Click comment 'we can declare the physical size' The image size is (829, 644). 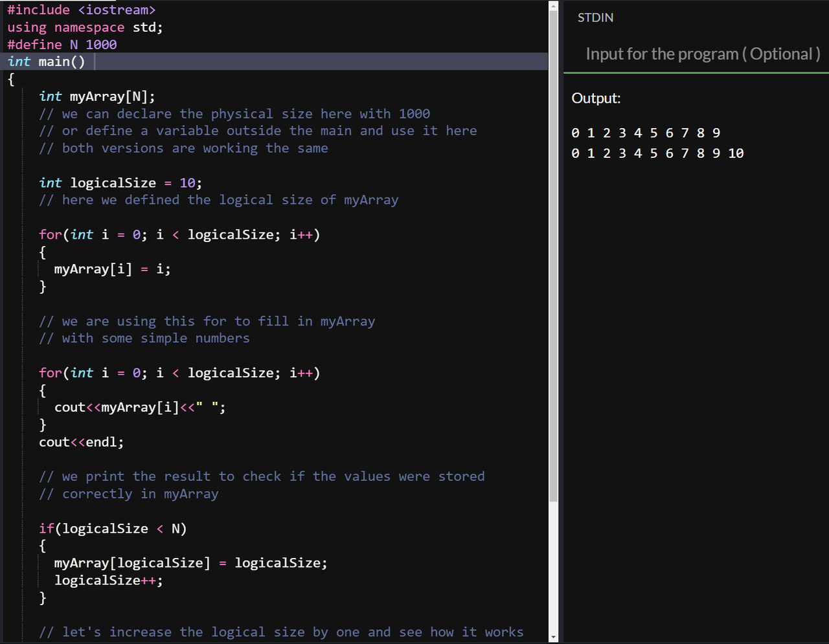point(234,114)
